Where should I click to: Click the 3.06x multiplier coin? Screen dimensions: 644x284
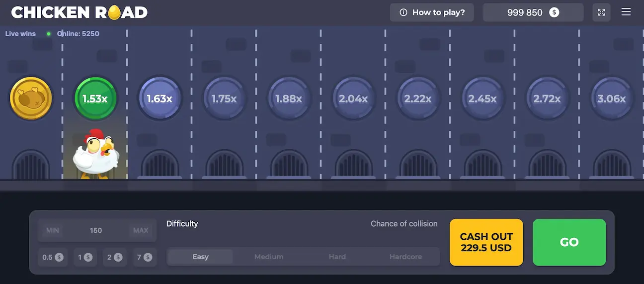(x=612, y=98)
